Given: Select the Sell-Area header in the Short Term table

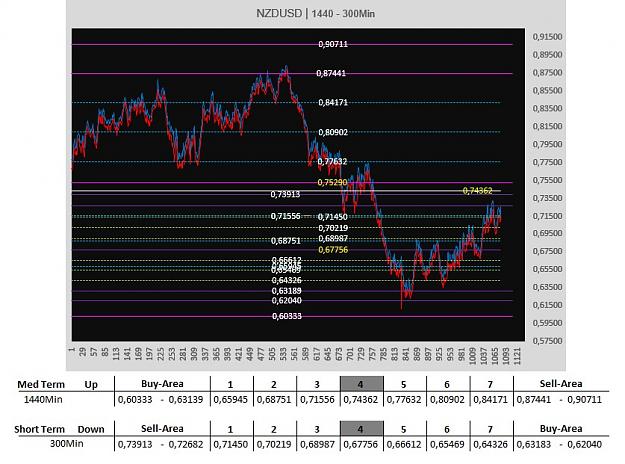Looking at the screenshot, I should 162,429.
